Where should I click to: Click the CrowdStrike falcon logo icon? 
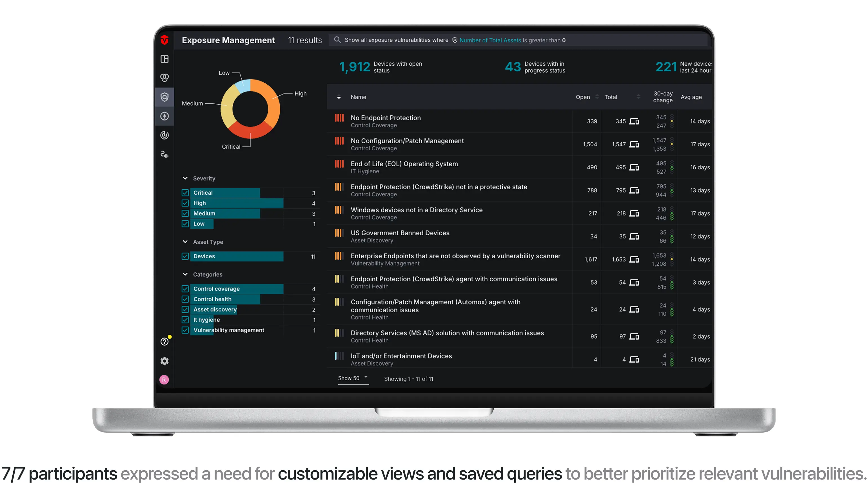[x=164, y=40]
